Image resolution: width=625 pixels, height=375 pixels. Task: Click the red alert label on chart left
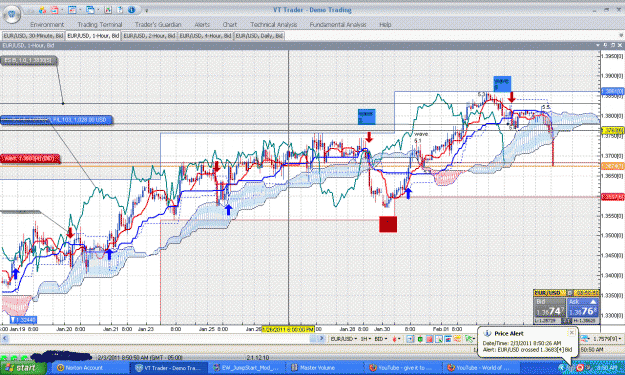[x=30, y=159]
